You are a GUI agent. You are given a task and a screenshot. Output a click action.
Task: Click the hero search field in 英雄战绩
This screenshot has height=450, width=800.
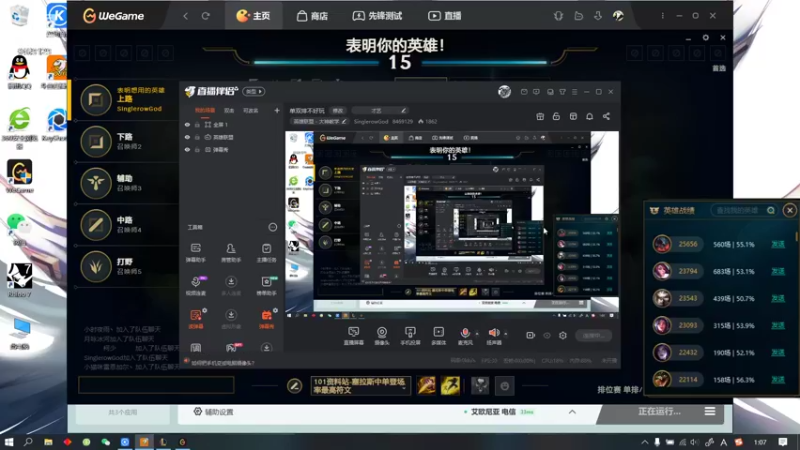point(744,210)
